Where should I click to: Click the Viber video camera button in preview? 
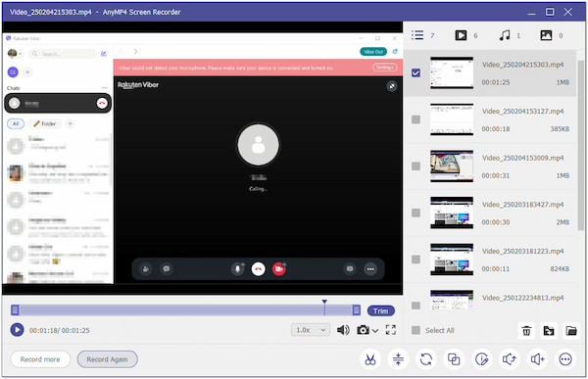[278, 268]
